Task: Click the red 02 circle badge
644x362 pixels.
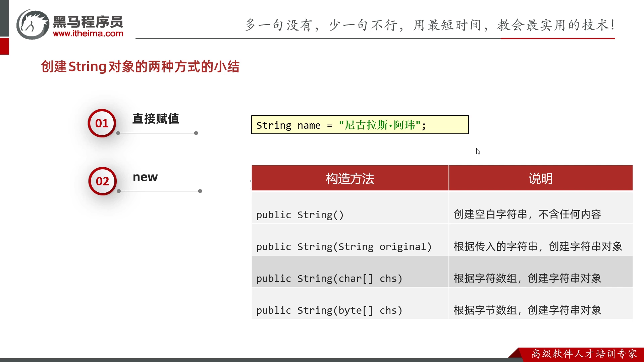Action: point(103,181)
